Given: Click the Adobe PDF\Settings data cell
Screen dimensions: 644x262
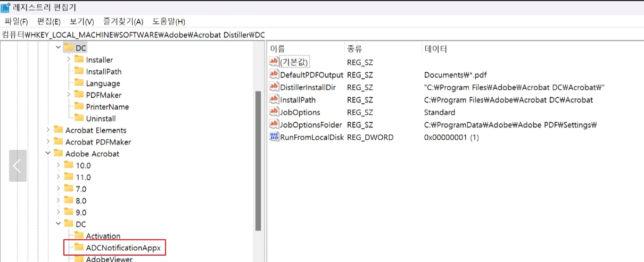Looking at the screenshot, I should [511, 125].
